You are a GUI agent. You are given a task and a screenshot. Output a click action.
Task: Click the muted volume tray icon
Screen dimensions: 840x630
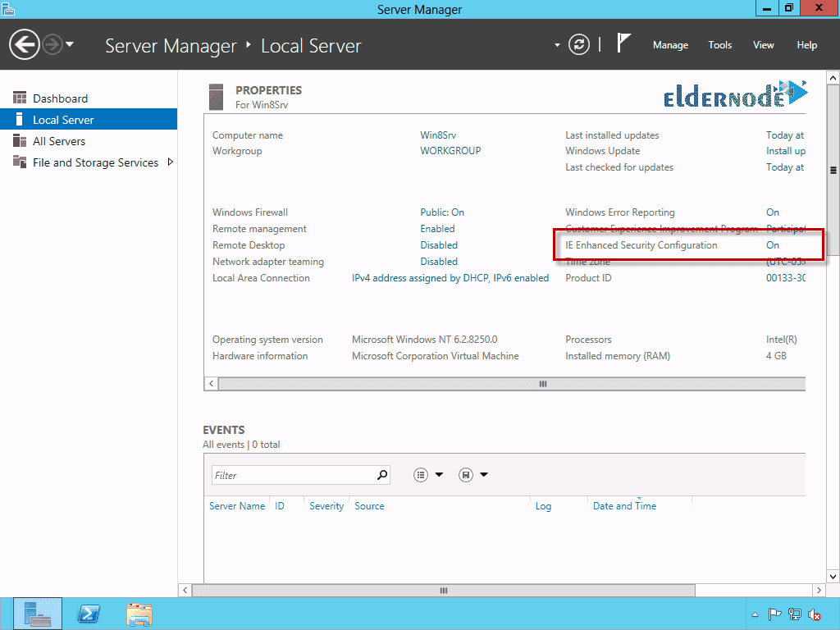[815, 614]
